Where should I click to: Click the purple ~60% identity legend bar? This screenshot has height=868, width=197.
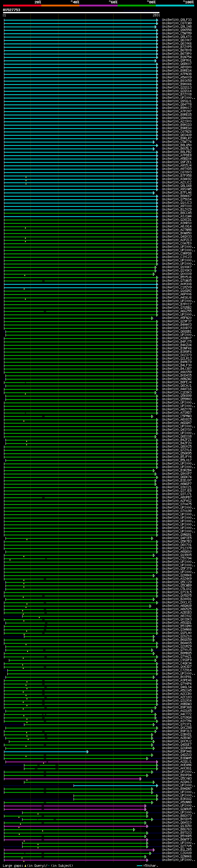pos(99,6)
